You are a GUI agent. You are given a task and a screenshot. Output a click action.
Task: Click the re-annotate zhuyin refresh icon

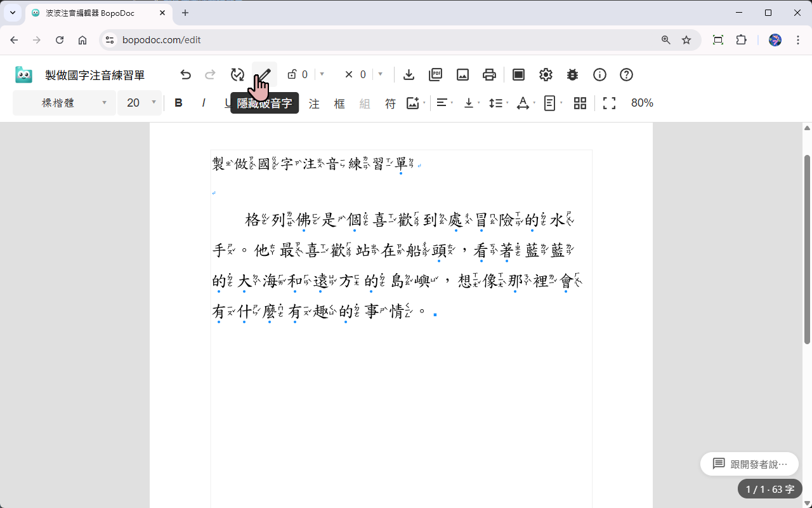click(x=237, y=74)
